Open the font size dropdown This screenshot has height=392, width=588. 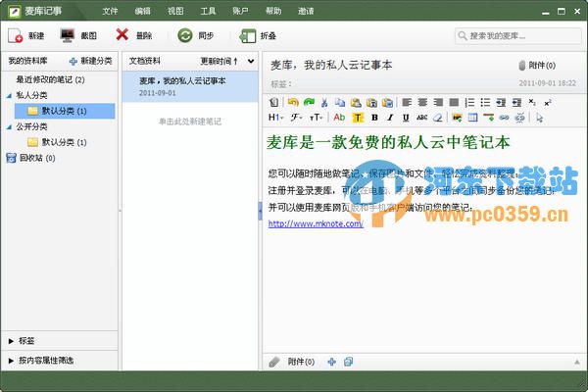pos(317,118)
